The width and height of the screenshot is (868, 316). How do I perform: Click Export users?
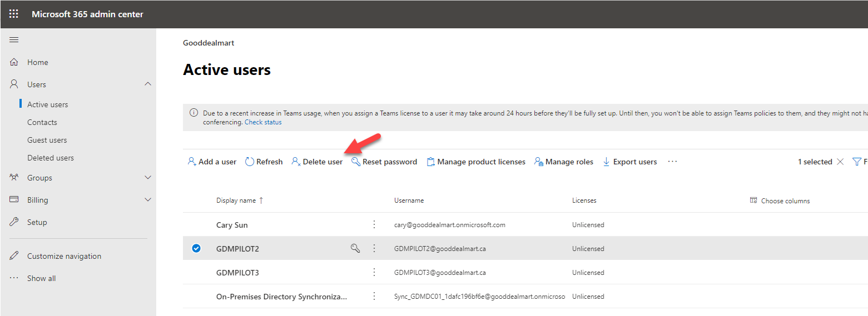(x=629, y=162)
